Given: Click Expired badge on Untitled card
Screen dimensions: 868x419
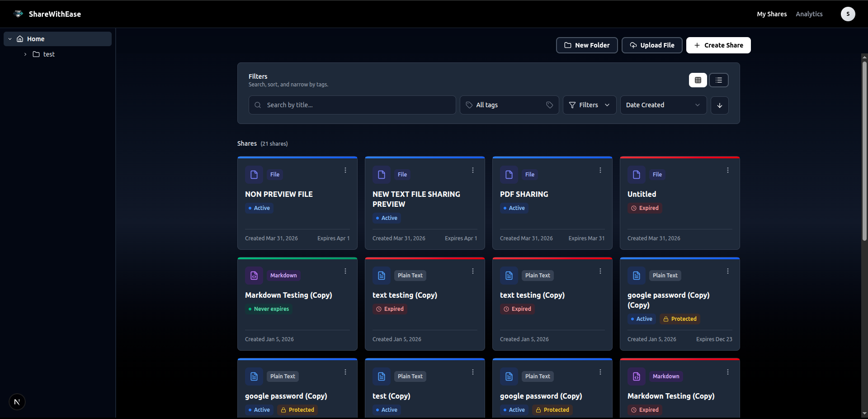Looking at the screenshot, I should click(645, 208).
